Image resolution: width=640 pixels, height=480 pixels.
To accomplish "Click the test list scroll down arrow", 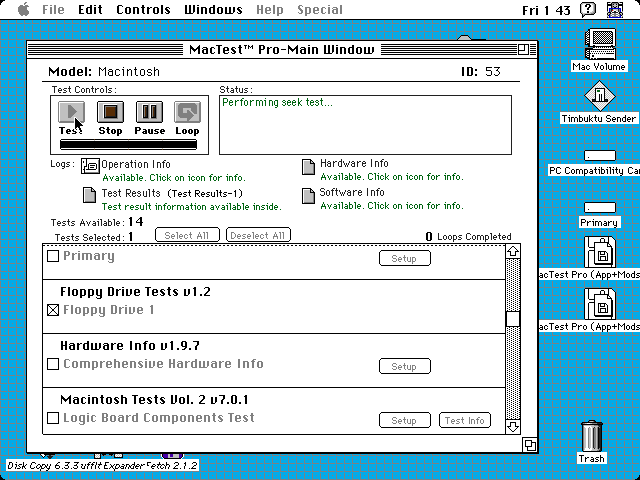I will (513, 427).
